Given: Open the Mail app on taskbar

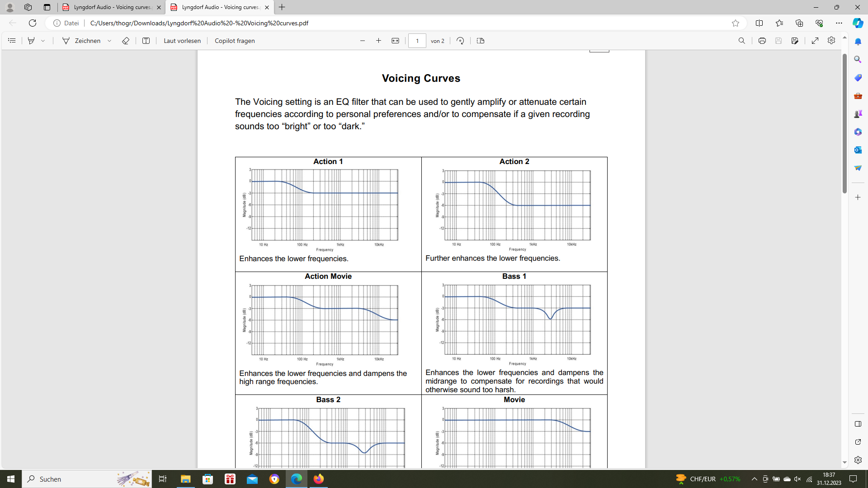Looking at the screenshot, I should pos(252,479).
